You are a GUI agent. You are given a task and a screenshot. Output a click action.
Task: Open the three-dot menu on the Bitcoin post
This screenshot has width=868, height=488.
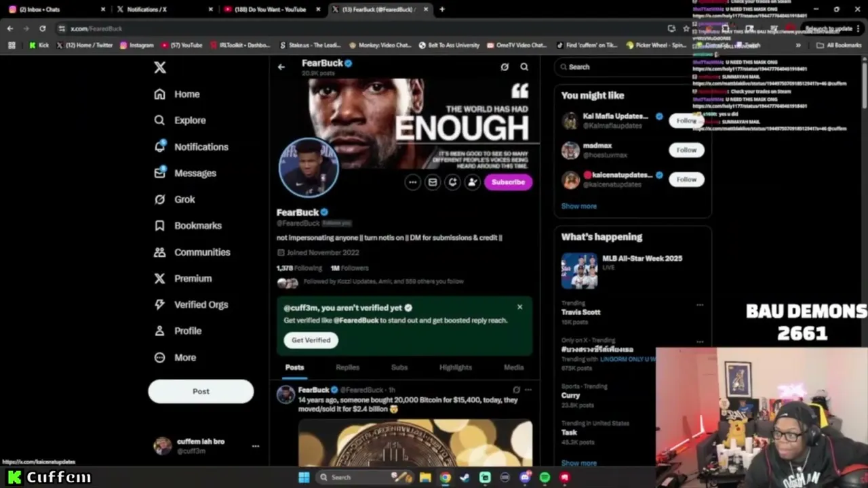528,390
